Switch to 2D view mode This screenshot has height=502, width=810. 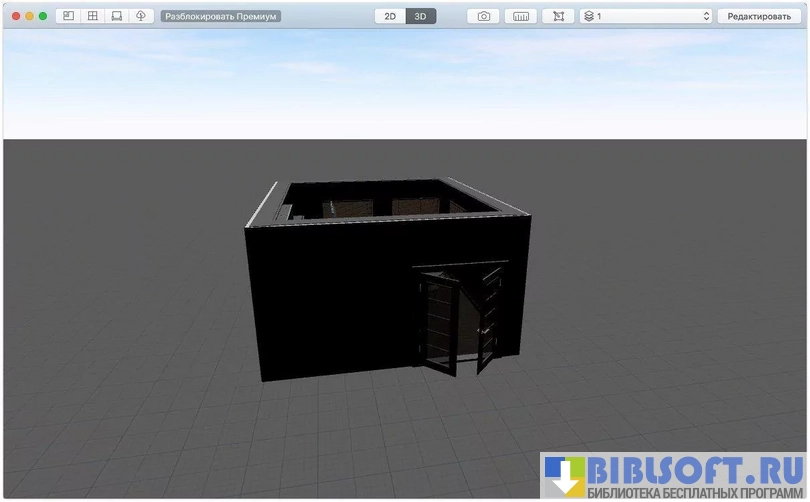point(390,17)
